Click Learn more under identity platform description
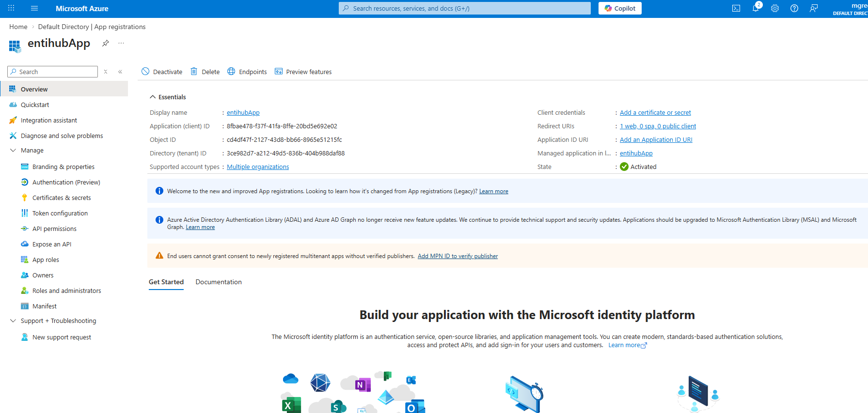Viewport: 868px width, 413px height. (628, 345)
